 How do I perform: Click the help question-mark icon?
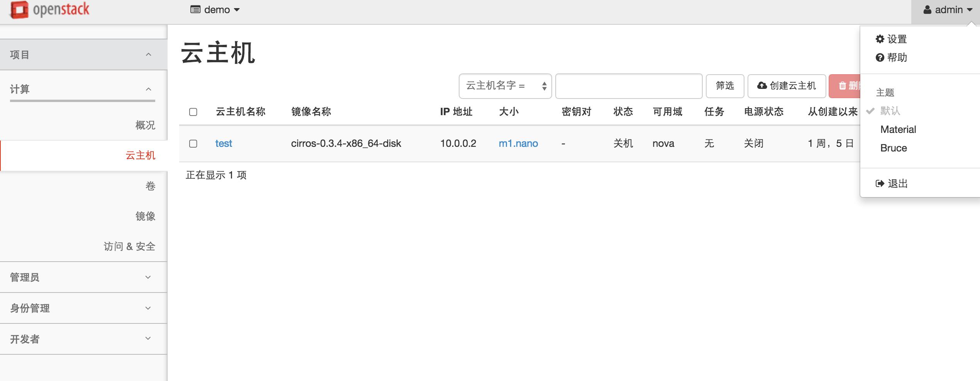point(880,58)
